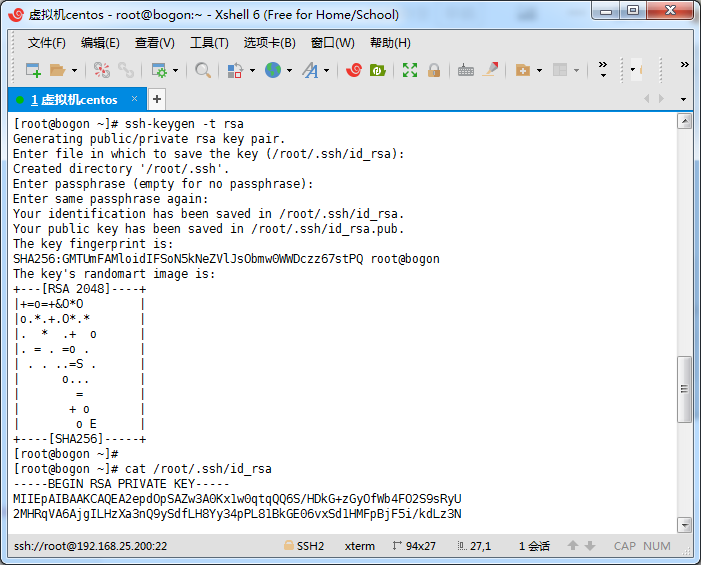Image resolution: width=701 pixels, height=565 pixels.
Task: Click the New session toolbar icon
Action: 34,70
